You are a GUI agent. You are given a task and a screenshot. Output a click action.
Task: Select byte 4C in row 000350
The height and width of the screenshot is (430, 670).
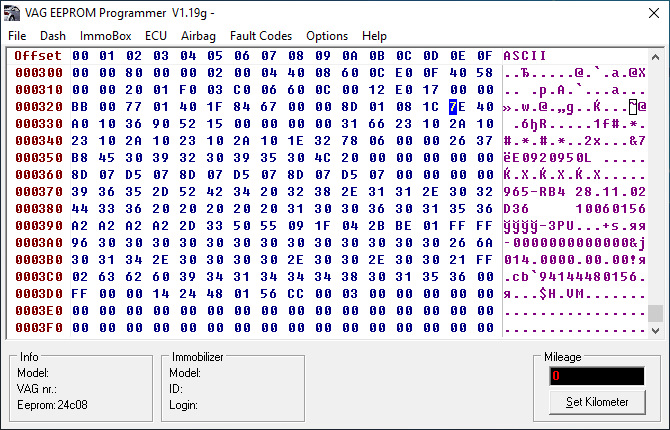tap(323, 158)
